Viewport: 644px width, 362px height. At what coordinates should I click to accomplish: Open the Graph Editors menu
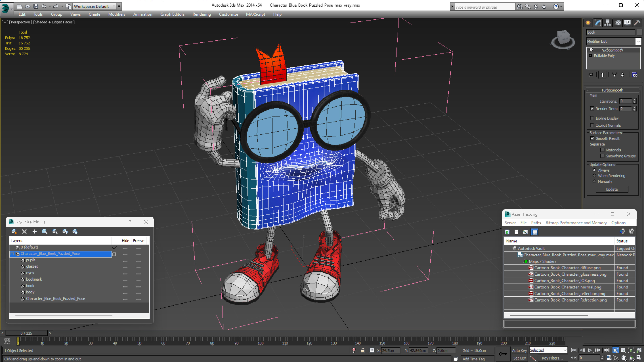coord(172,14)
